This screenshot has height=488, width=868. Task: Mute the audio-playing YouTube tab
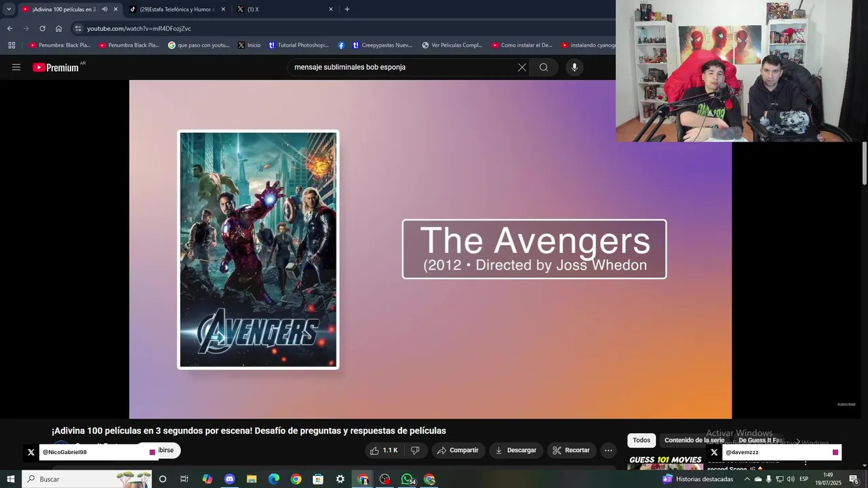click(x=104, y=9)
